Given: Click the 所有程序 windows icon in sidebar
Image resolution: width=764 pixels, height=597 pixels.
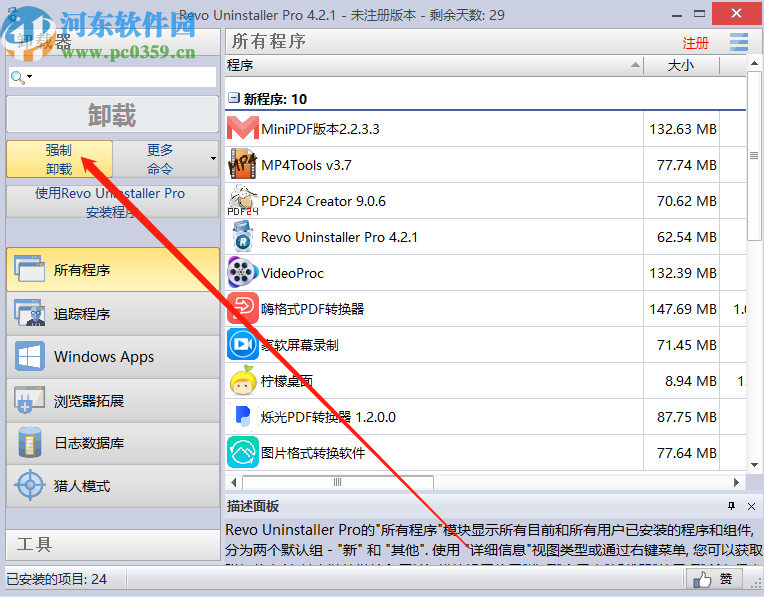Looking at the screenshot, I should click(29, 269).
